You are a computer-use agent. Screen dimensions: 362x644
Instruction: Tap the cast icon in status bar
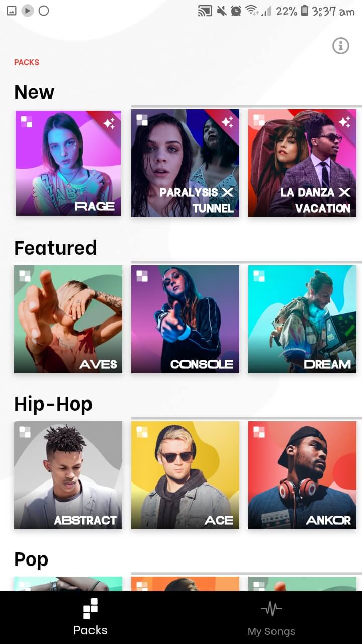pos(205,11)
